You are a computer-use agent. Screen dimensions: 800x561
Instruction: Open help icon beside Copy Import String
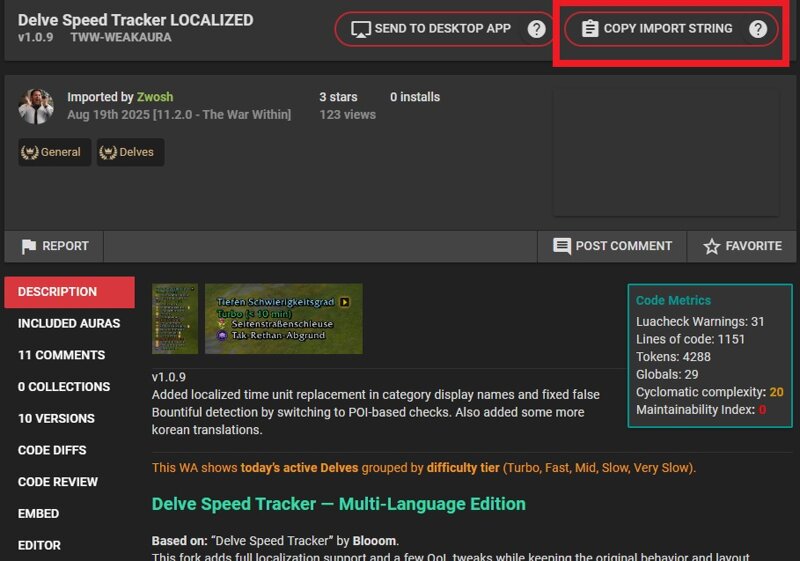point(758,29)
